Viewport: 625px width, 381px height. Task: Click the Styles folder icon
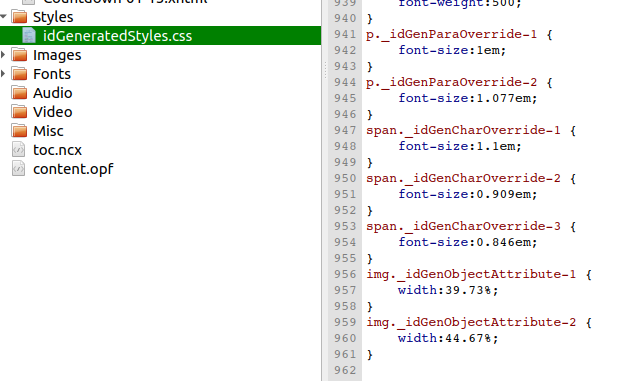click(20, 17)
